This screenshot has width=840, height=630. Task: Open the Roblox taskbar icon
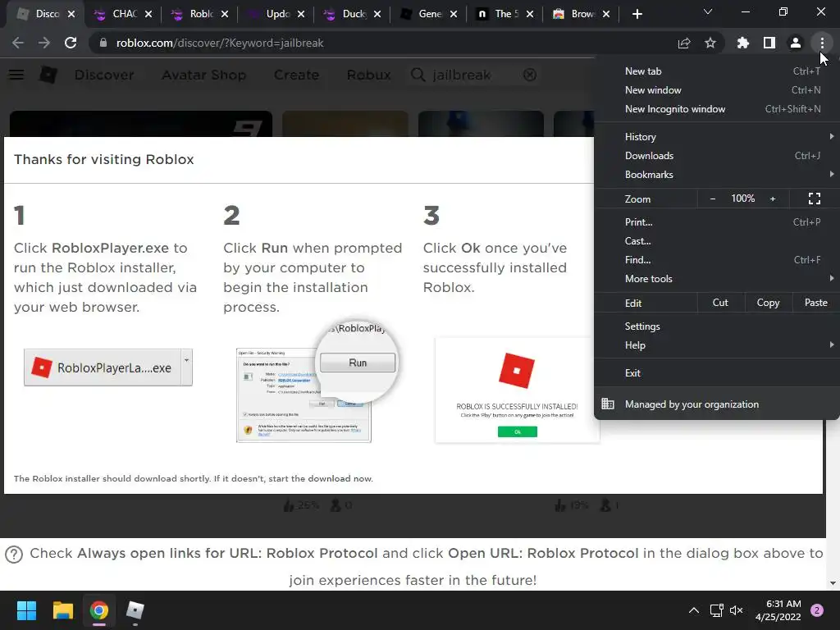(x=135, y=610)
